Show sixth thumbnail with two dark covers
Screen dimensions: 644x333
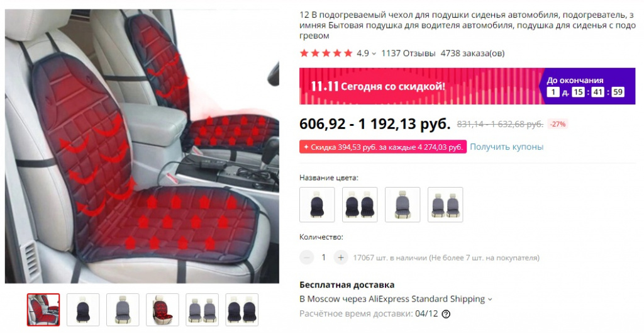pos(242,310)
